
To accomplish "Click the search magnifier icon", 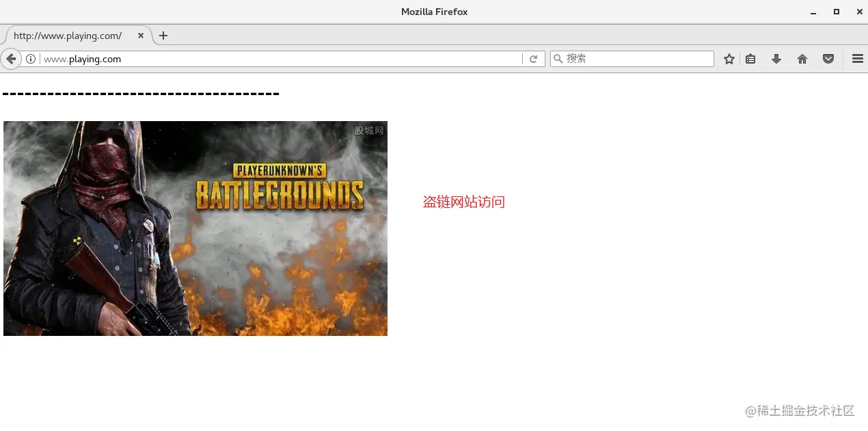I will tap(558, 59).
